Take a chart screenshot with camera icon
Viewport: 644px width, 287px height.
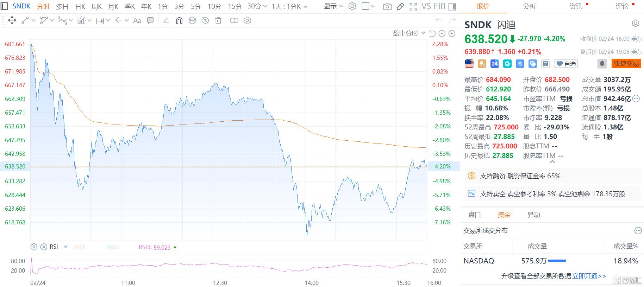[x=387, y=7]
